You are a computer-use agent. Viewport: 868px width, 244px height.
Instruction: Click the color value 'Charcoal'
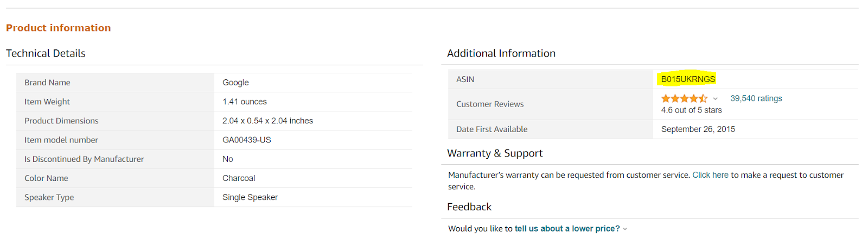pos(238,178)
